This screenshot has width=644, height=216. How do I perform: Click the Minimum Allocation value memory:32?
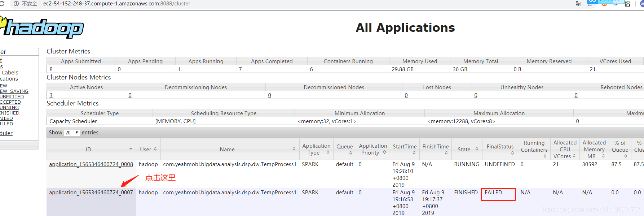(x=327, y=121)
